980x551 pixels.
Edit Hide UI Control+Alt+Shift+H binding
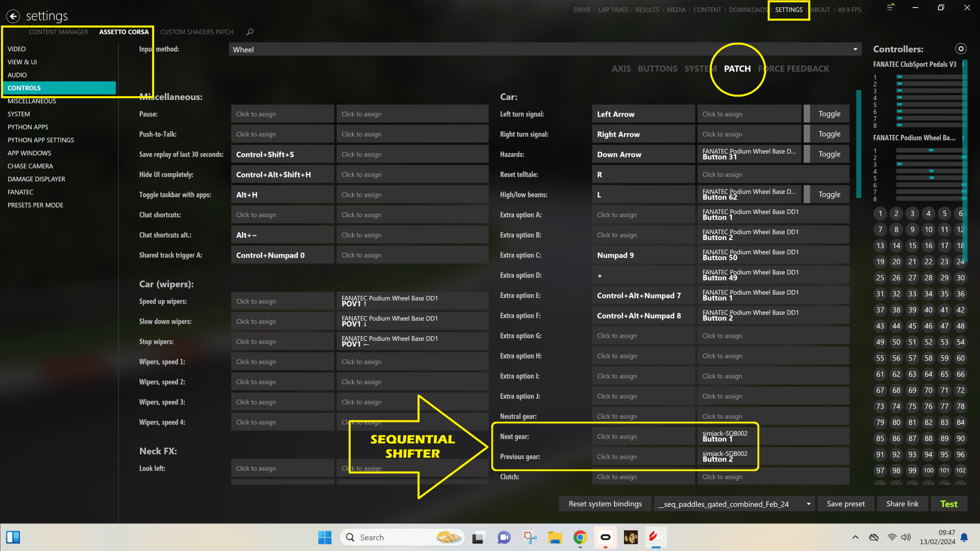282,174
